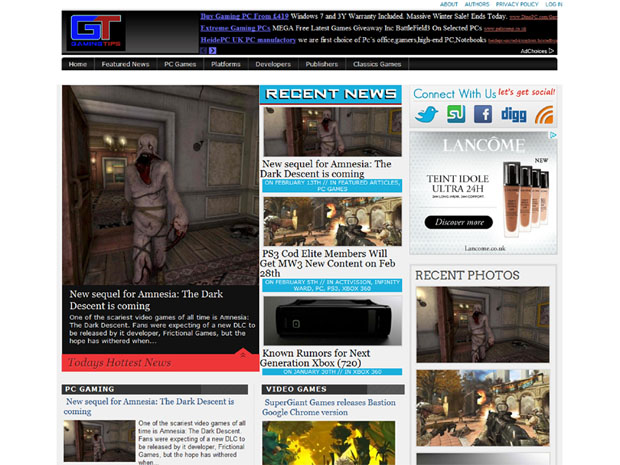Open SuperGiant Games releases Bastion link
Viewport: 620px width, 465px height.
click(x=329, y=407)
